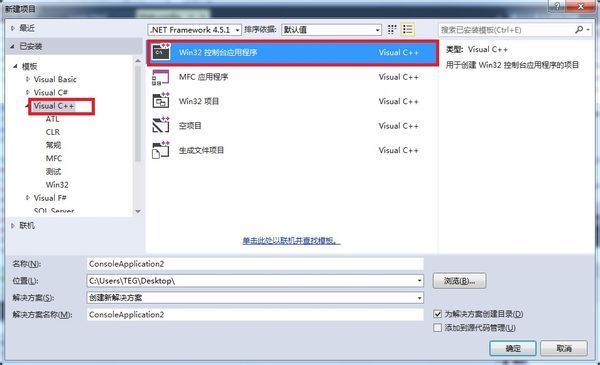Expand the 联机 section
Image resolution: width=600 pixels, height=365 pixels.
click(13, 225)
